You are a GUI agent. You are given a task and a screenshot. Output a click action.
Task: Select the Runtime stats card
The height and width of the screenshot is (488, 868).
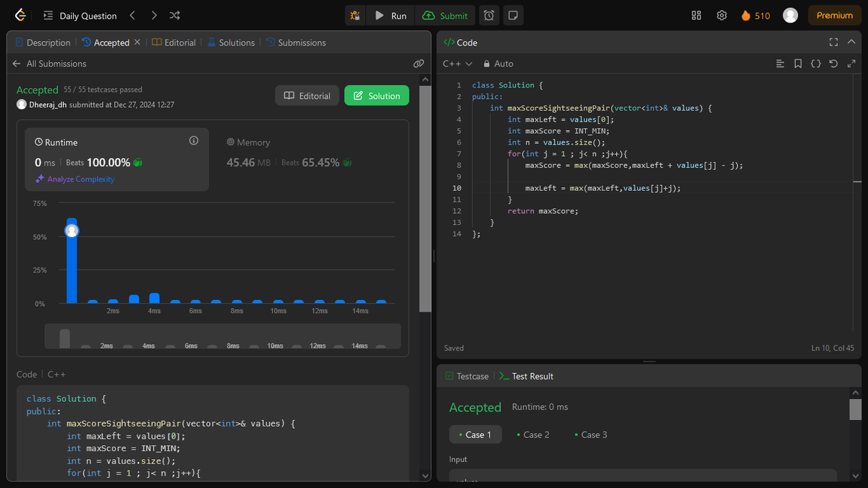click(x=117, y=160)
